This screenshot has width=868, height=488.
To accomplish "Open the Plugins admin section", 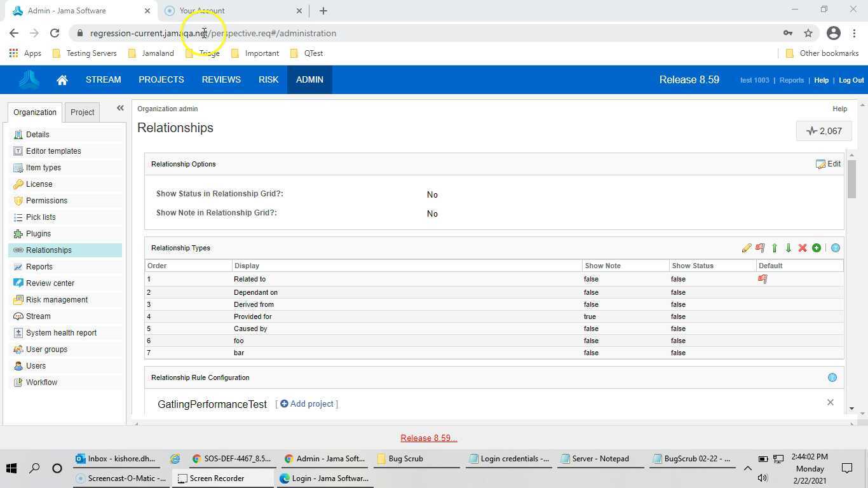I will tap(38, 233).
